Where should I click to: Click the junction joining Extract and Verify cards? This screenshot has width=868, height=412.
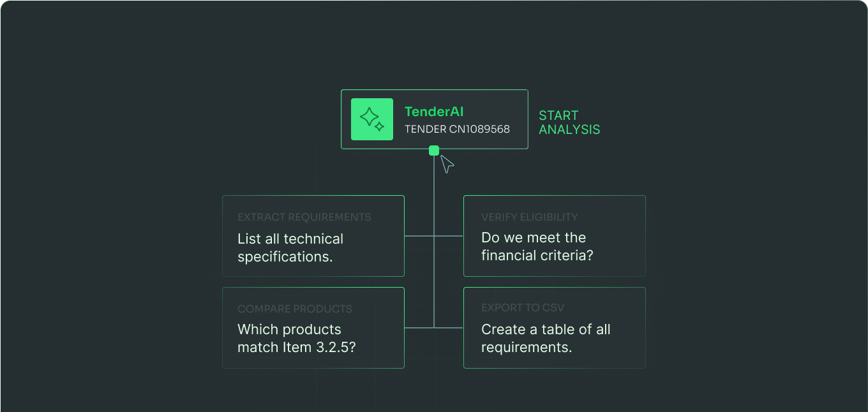(434, 236)
